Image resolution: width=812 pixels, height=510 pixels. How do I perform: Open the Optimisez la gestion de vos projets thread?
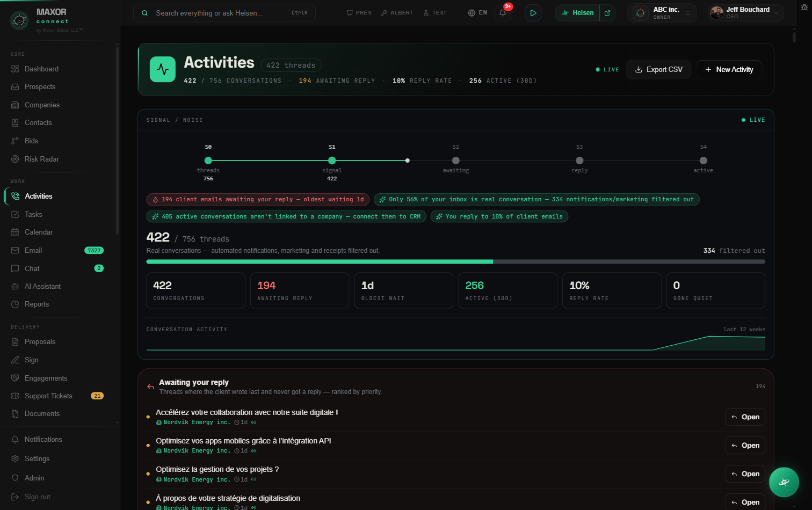(745, 474)
